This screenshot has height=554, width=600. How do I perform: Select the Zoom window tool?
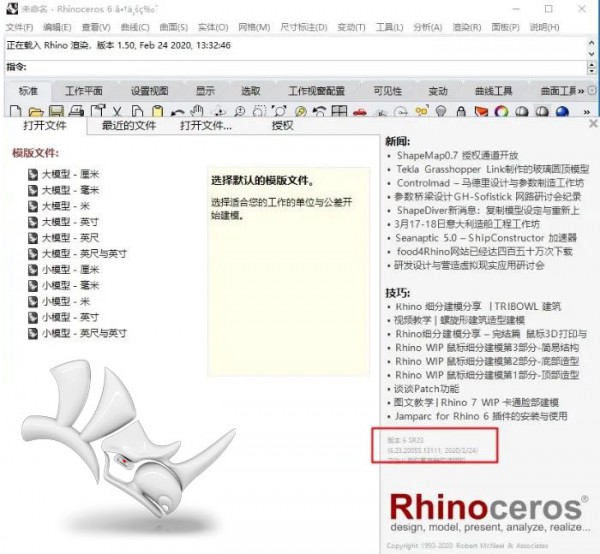[x=259, y=112]
